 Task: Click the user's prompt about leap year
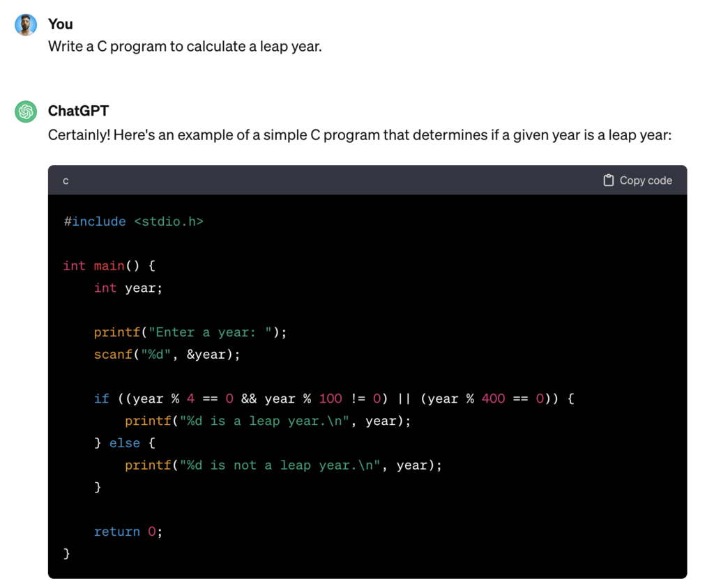click(185, 47)
